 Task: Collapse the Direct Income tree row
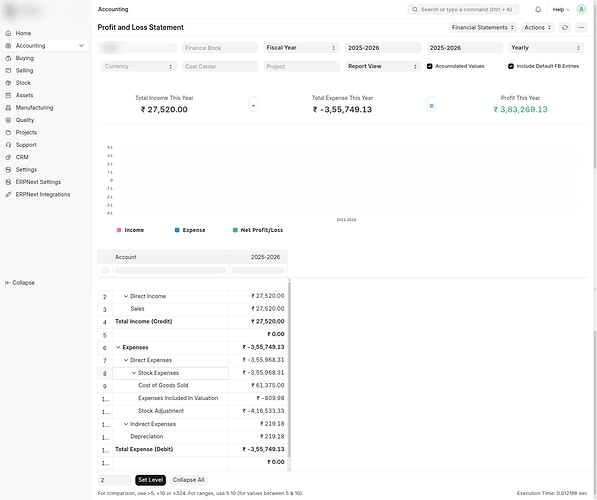pyautogui.click(x=126, y=296)
